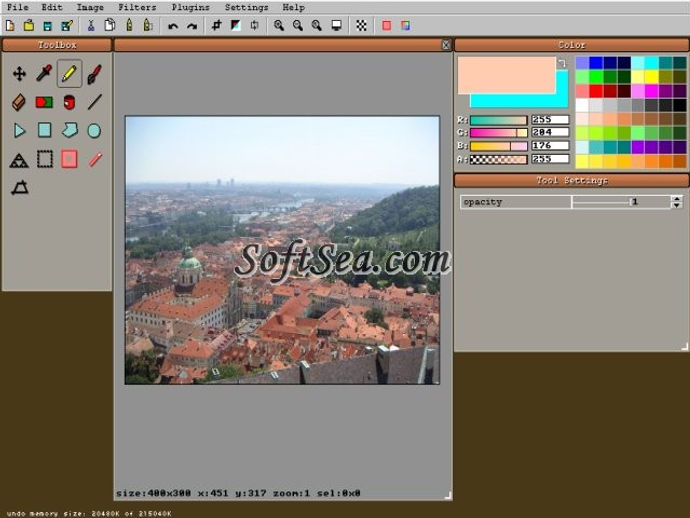
Task: Click the Save As toolbar icon
Action: click(x=67, y=26)
